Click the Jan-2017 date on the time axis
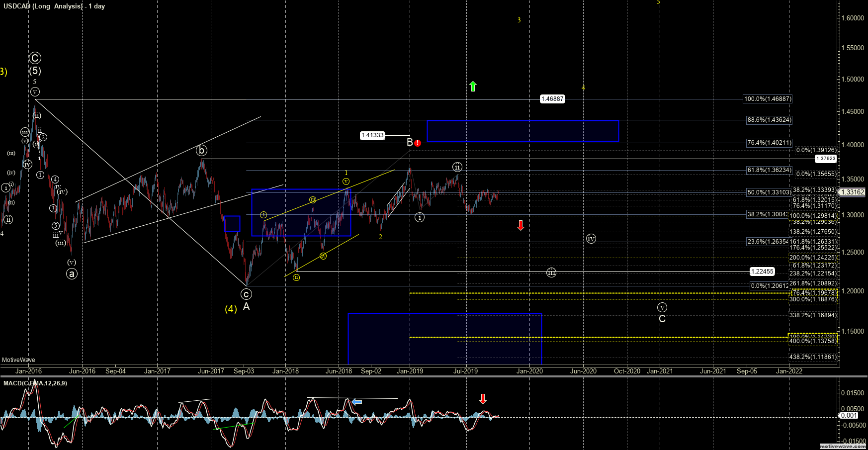This screenshot has height=450, width=868. tap(157, 371)
